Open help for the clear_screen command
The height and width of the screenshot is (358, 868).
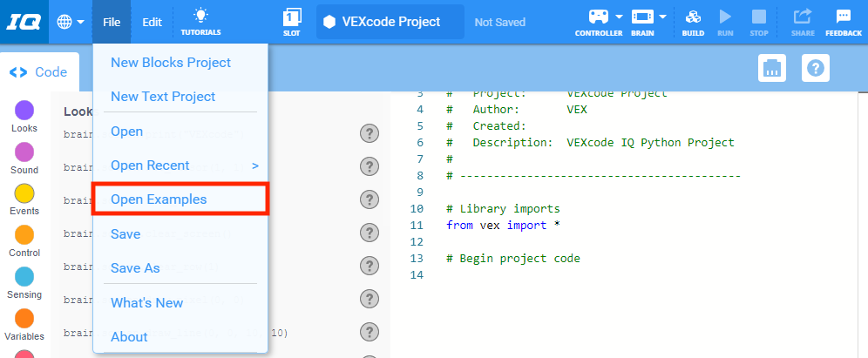tap(370, 233)
